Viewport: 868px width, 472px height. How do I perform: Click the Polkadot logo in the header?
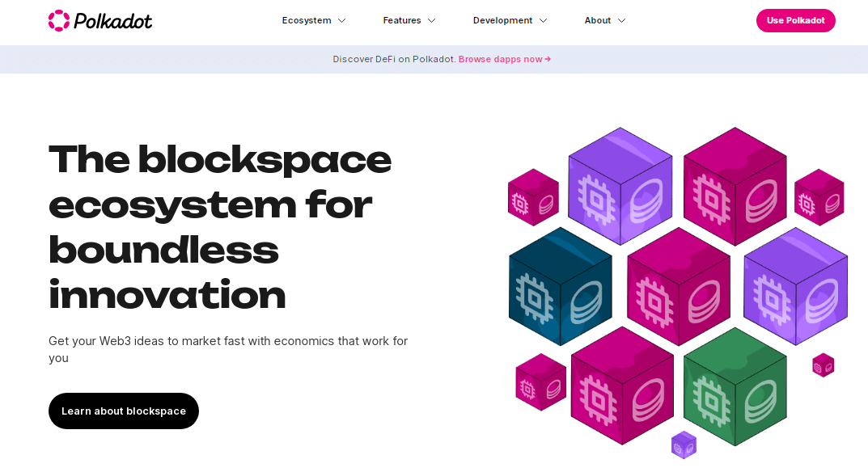pos(100,21)
